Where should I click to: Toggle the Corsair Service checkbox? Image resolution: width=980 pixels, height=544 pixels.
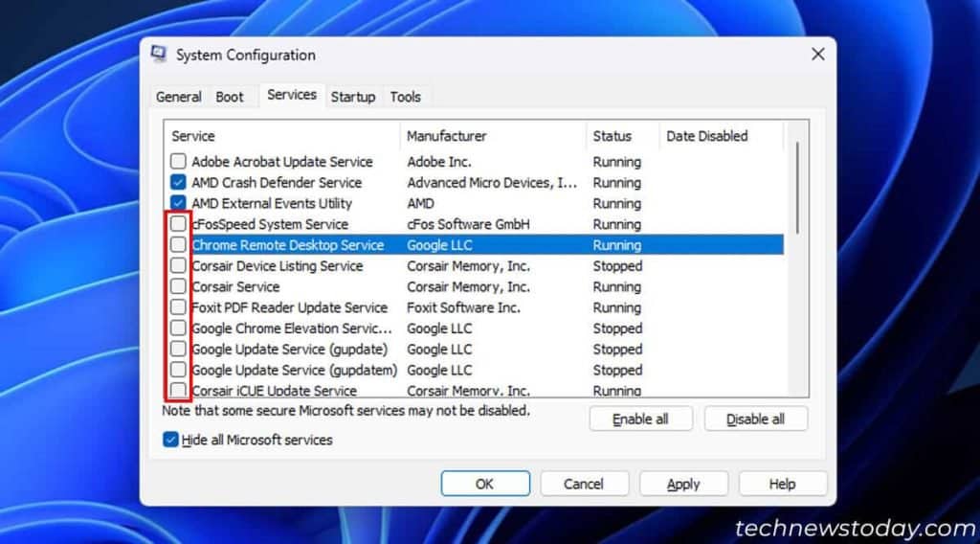(x=178, y=286)
